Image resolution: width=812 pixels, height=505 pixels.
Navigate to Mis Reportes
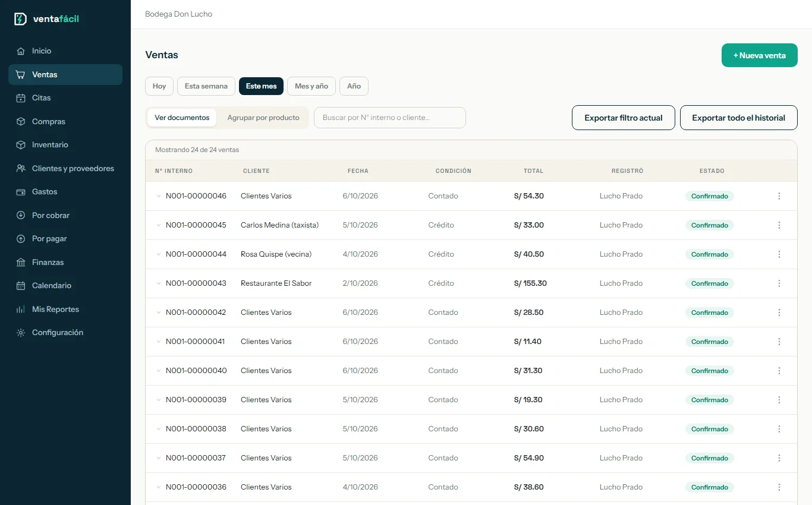coord(65,310)
